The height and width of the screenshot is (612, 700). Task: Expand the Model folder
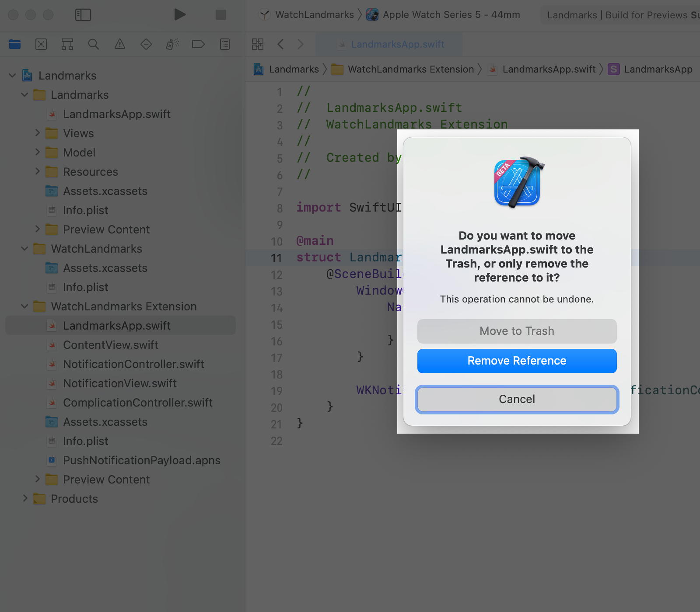click(37, 152)
